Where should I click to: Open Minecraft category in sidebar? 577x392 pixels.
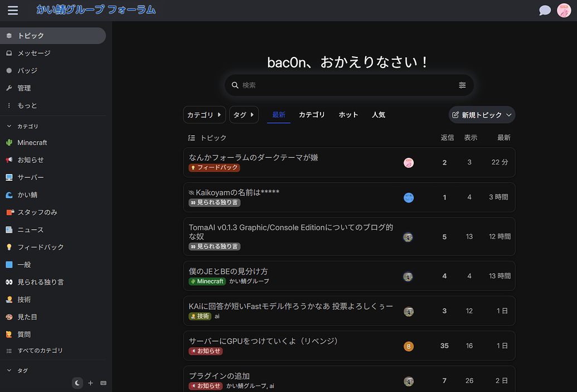coord(32,143)
